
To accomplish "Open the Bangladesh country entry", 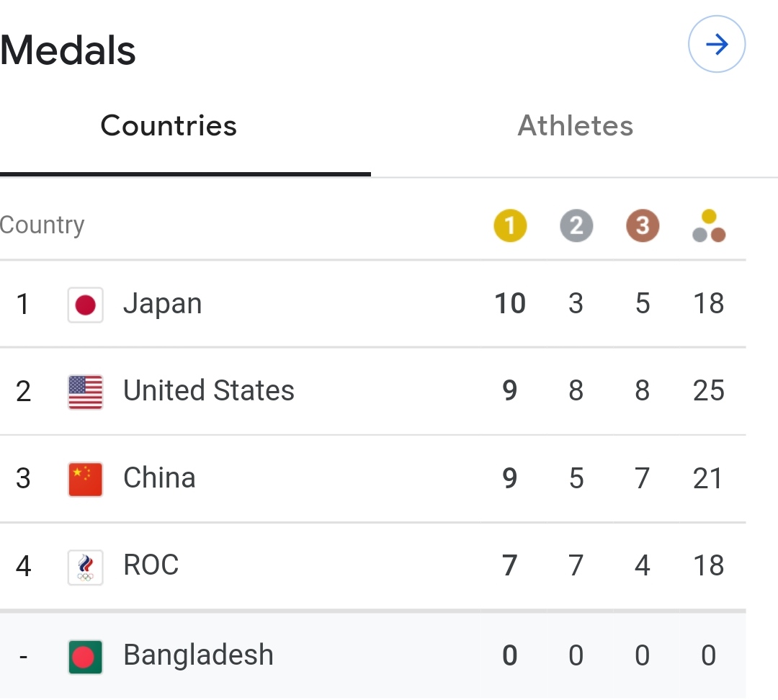I will [x=372, y=655].
